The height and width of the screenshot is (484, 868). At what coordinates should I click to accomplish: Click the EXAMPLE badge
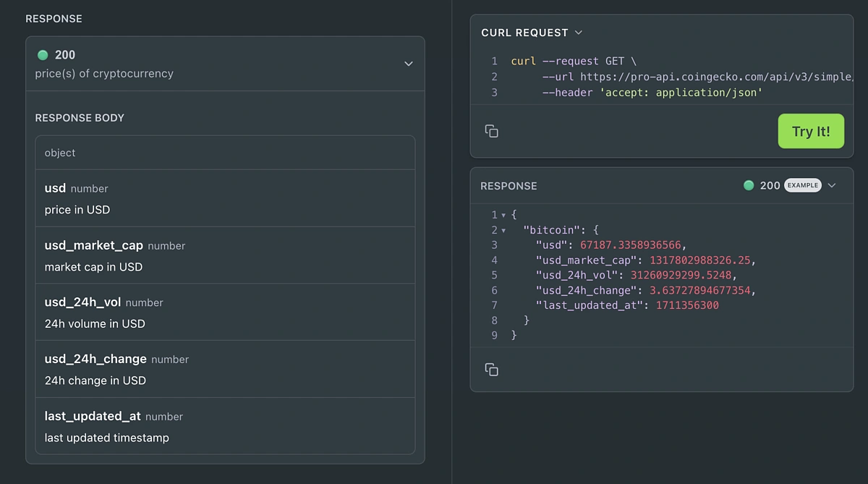tap(803, 186)
